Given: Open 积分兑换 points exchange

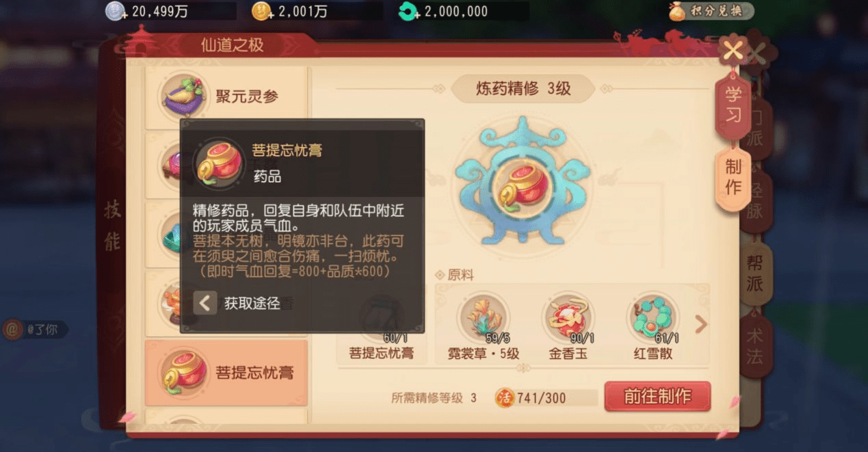Looking at the screenshot, I should point(711,11).
